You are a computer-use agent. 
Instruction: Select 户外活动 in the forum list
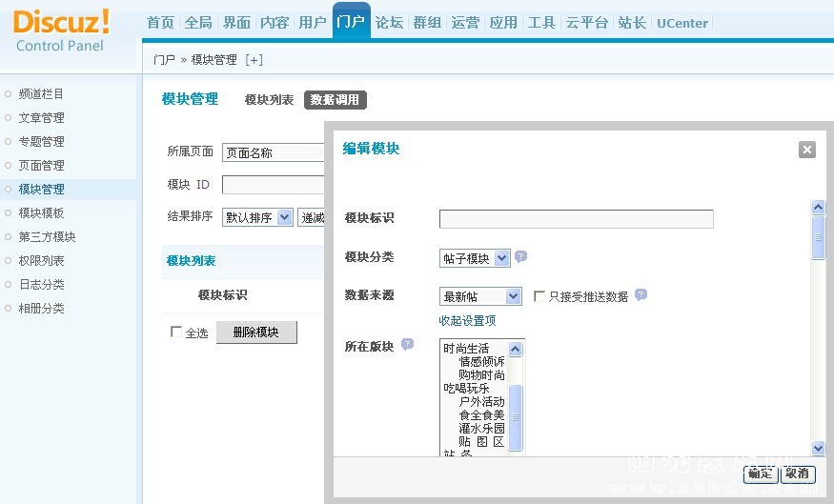coord(482,402)
